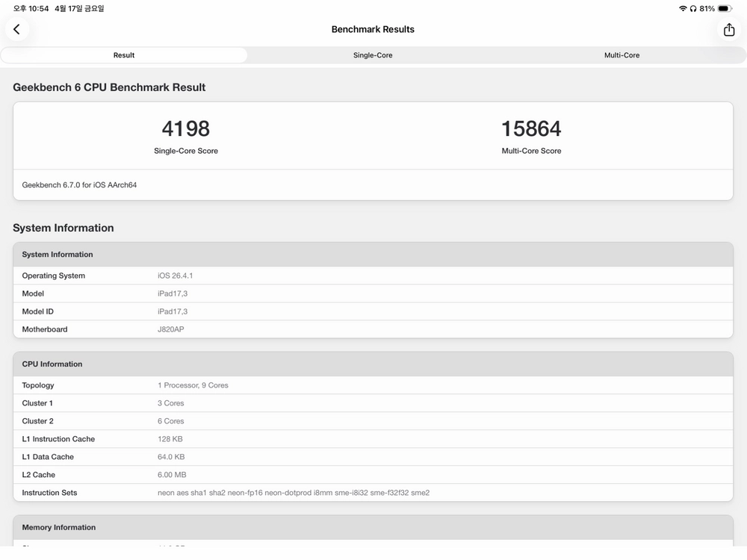
Task: Tap the battery indicator icon
Action: click(725, 8)
